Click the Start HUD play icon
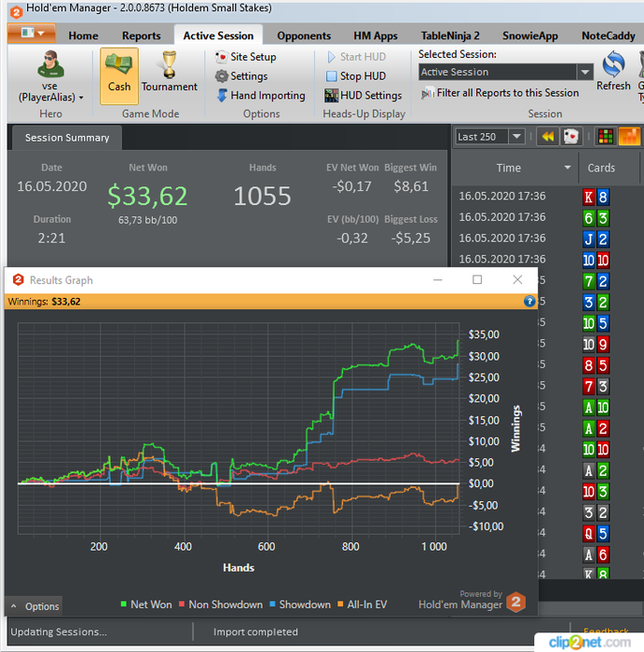This screenshot has height=652, width=644. (331, 57)
